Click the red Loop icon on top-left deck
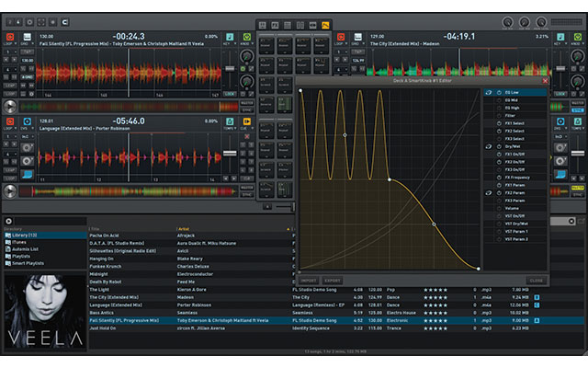The image size is (588, 368). click(x=8, y=35)
